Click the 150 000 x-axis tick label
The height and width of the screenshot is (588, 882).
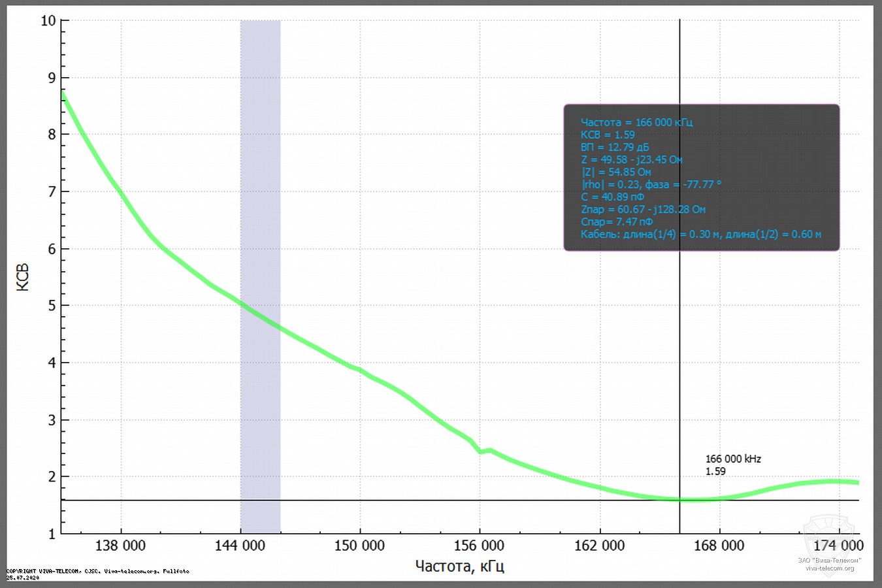pyautogui.click(x=359, y=546)
